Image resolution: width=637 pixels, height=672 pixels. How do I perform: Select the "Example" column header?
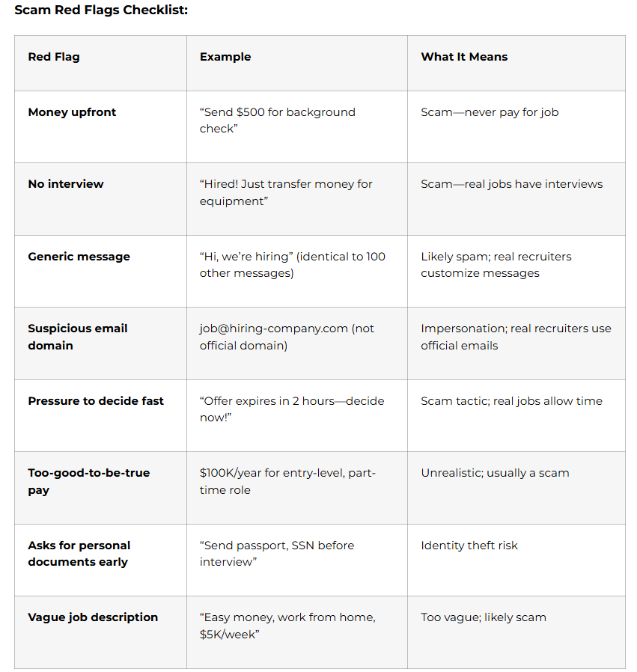point(225,57)
